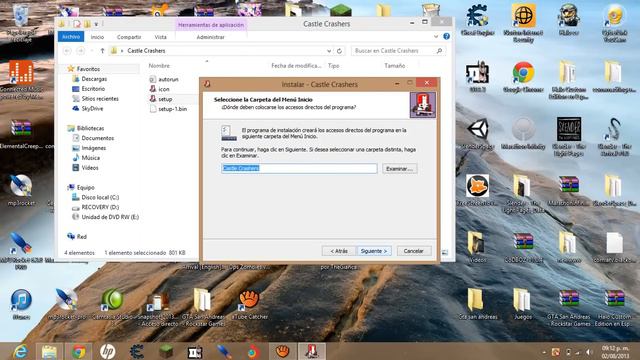The height and width of the screenshot is (360, 640).
Task: Click the Explorer forward navigation arrow
Action: point(81,51)
